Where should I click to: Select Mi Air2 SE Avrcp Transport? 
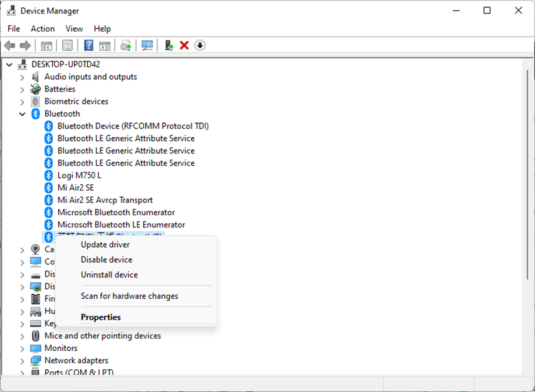point(105,200)
